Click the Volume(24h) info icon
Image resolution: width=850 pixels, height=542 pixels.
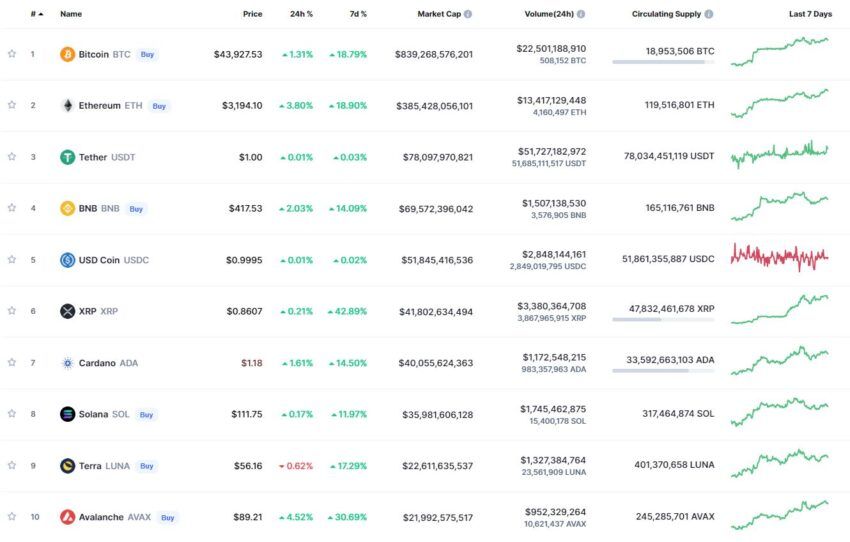(x=581, y=14)
